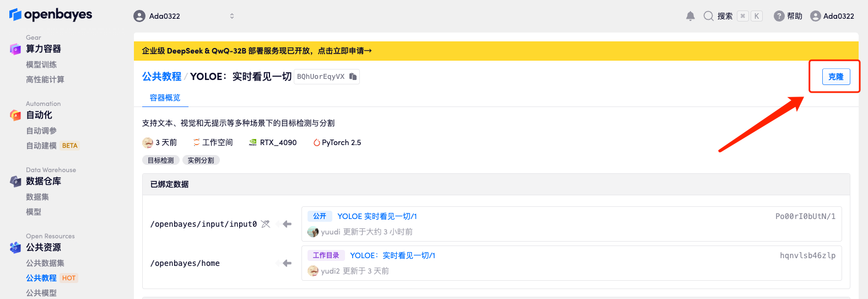Click the 工作空间 workspace icon
The image size is (868, 299).
(x=197, y=142)
